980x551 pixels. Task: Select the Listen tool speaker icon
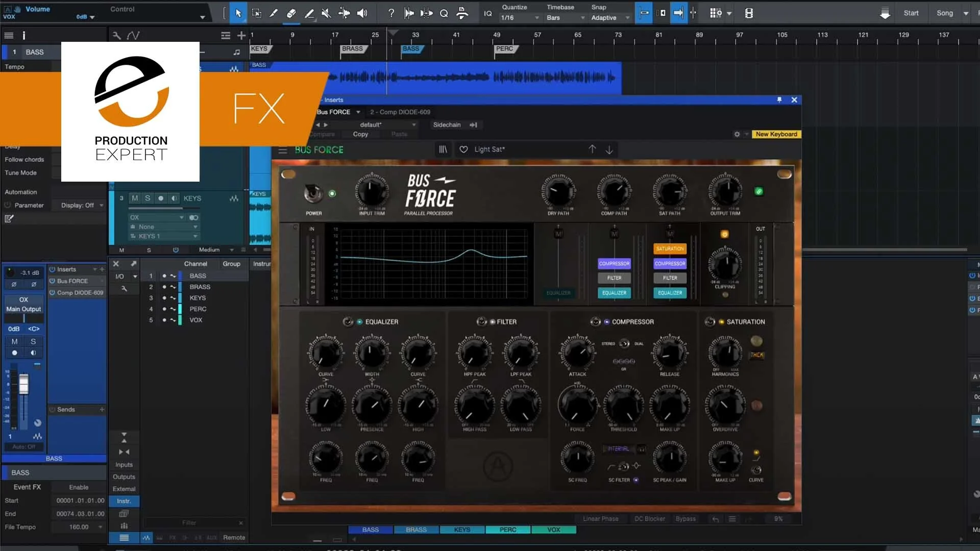[362, 13]
